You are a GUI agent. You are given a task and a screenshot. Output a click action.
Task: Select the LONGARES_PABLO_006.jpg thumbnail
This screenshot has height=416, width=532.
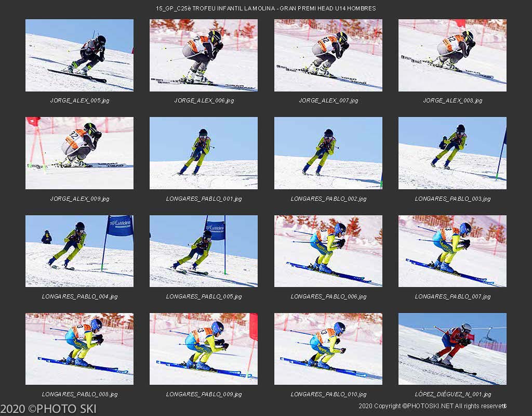coord(328,251)
